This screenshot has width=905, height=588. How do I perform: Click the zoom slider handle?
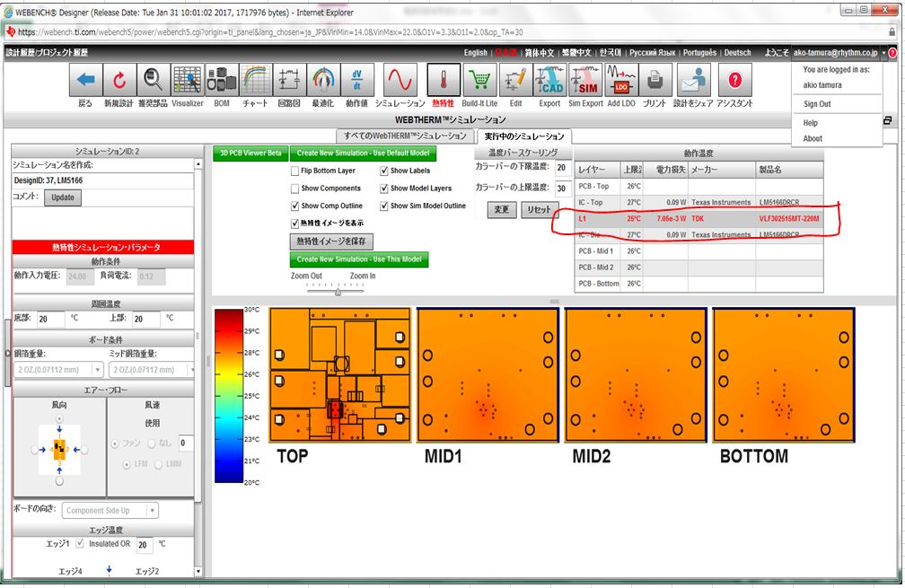(x=338, y=292)
